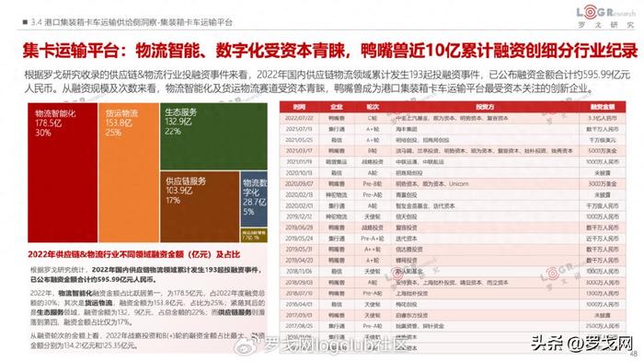Image resolution: width=644 pixels, height=362 pixels.
Task: Click the small square bullet before 3.4 heading
Action: (x=25, y=22)
